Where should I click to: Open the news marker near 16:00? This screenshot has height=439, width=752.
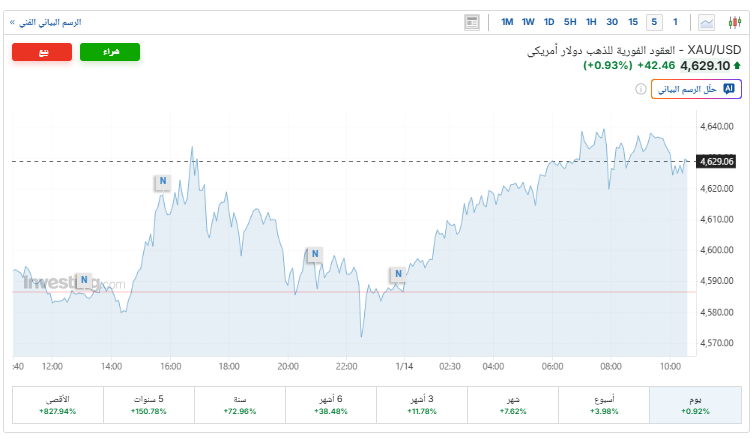click(161, 182)
